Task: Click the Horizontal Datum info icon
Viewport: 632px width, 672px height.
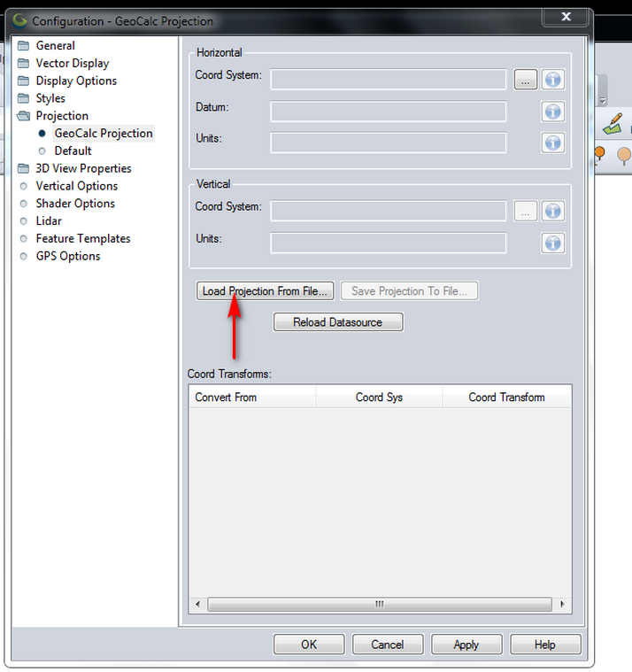Action: [552, 112]
